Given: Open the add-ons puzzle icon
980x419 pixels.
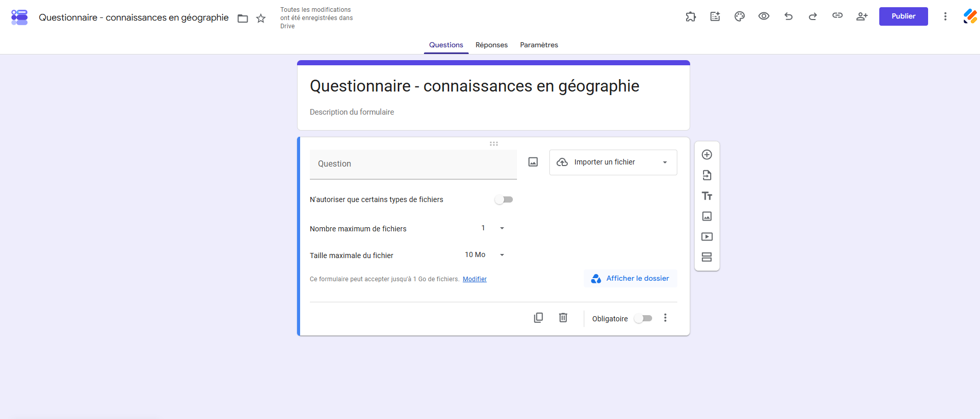Looking at the screenshot, I should click(x=691, y=16).
